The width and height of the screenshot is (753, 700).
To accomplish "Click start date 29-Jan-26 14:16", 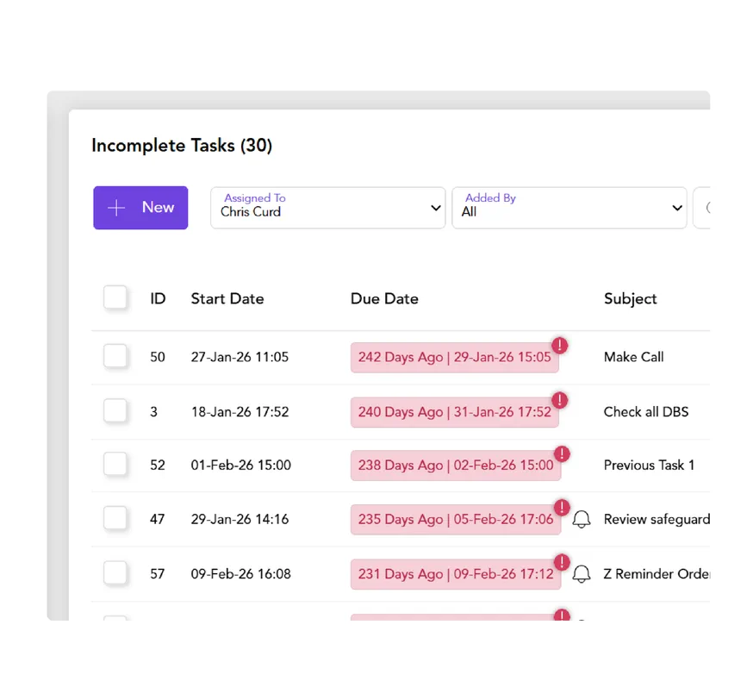I will click(240, 519).
